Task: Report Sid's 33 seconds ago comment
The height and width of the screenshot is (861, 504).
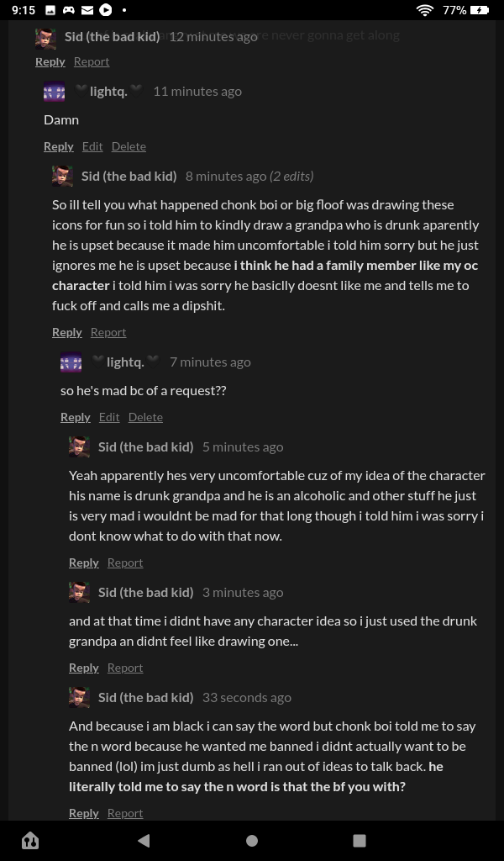Action: tap(125, 813)
